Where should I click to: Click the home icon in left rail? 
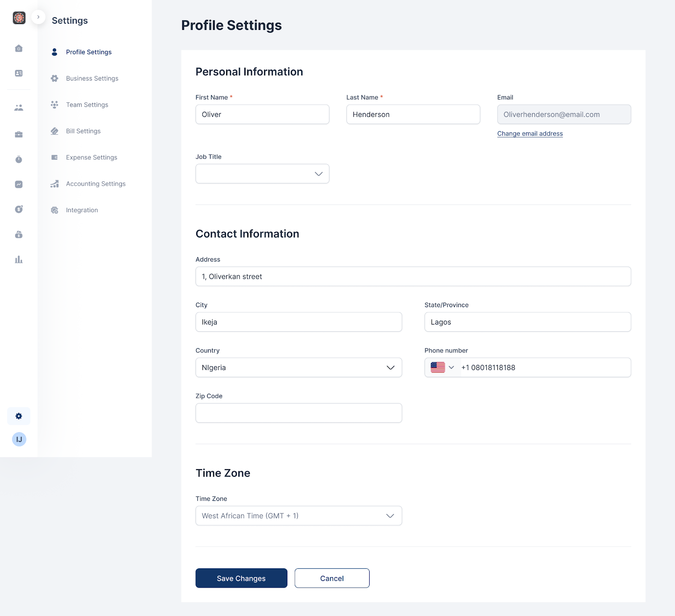coord(19,49)
